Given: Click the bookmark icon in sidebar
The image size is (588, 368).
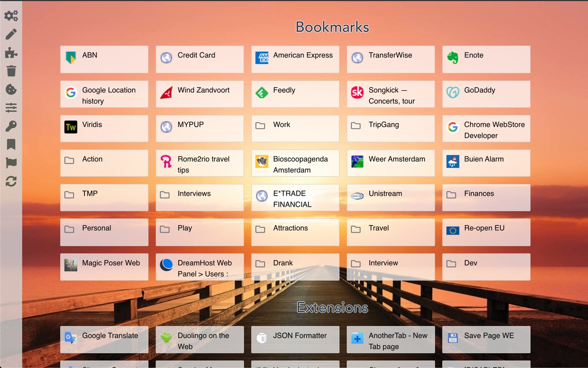Looking at the screenshot, I should (11, 144).
